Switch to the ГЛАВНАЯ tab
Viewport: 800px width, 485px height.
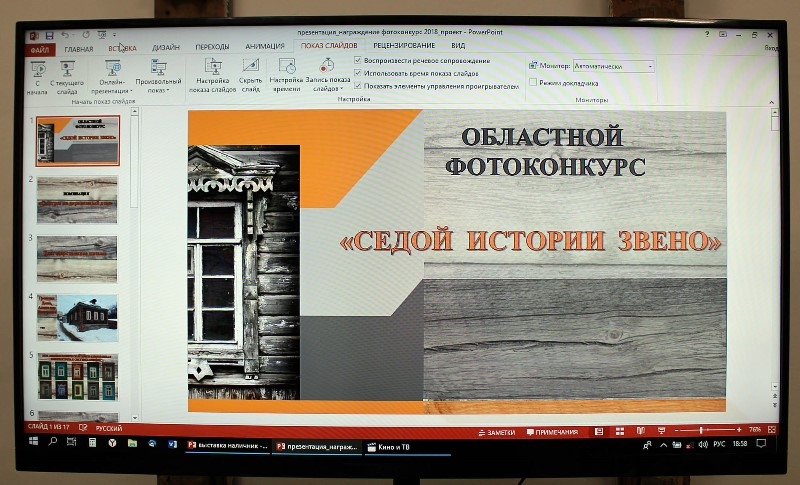[79, 49]
